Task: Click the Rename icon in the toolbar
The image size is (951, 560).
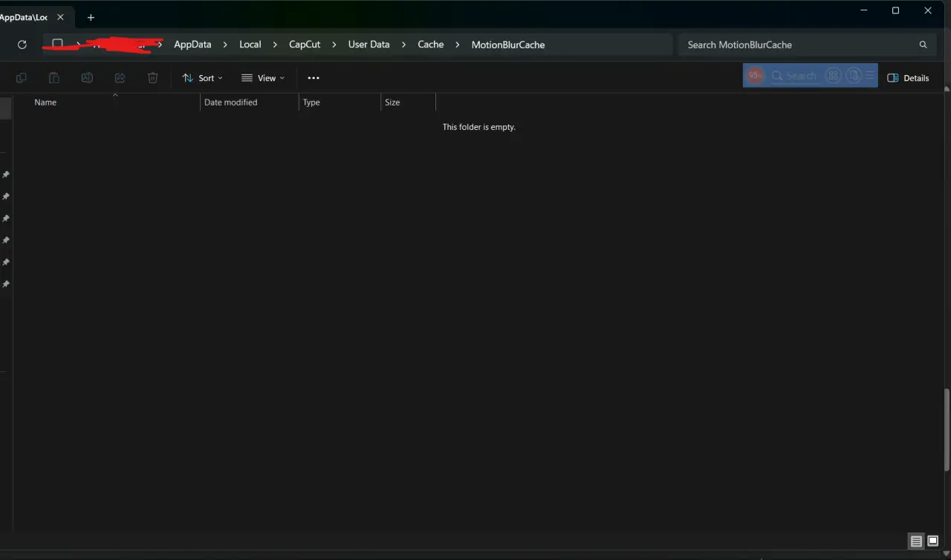Action: (x=87, y=78)
